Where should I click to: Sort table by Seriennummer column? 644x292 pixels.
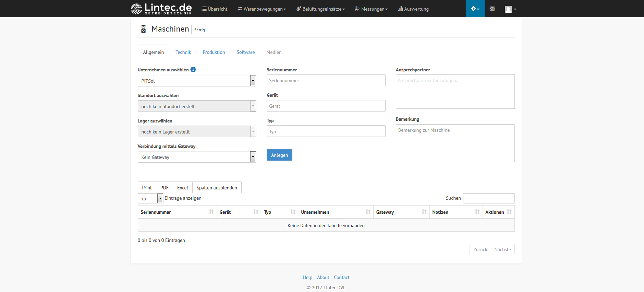click(x=177, y=212)
